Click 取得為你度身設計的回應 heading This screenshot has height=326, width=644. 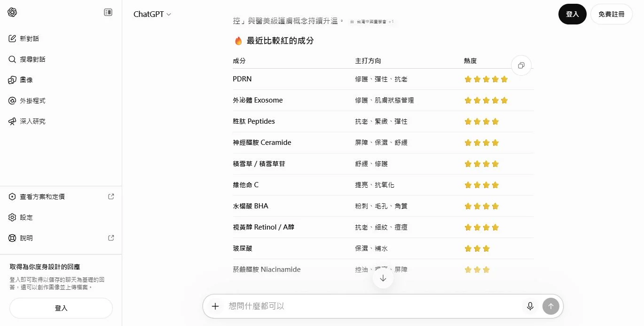tap(45, 267)
